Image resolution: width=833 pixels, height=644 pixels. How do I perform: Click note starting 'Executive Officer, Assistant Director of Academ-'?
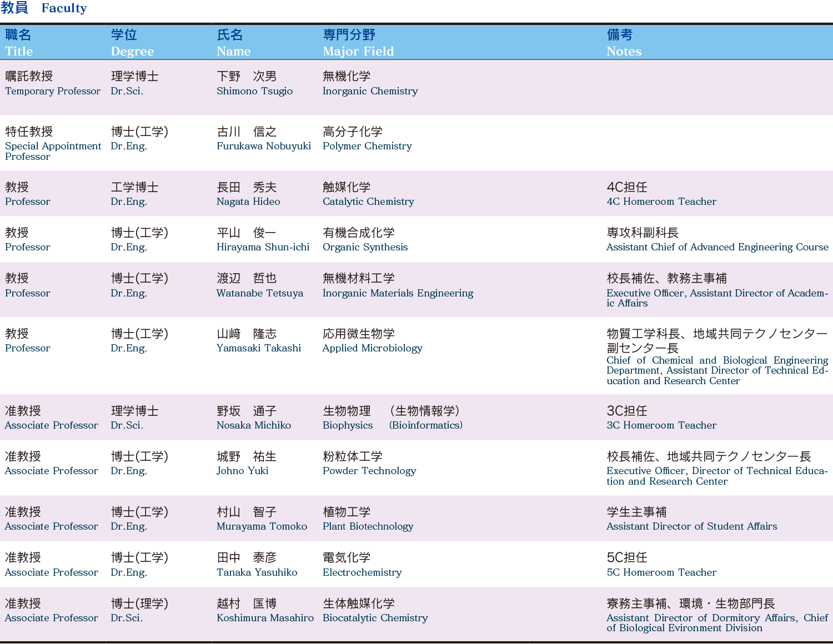tap(717, 298)
